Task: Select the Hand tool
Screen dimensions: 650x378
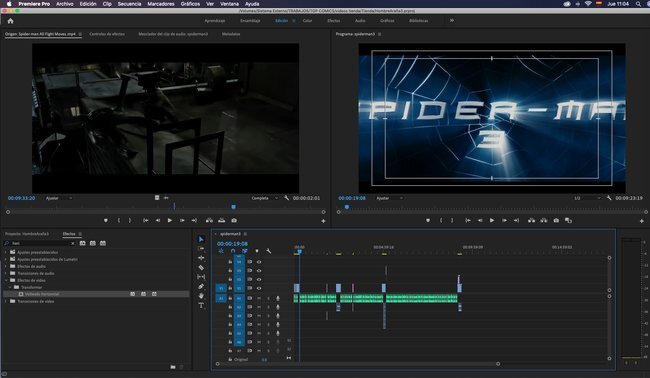Action: [201, 296]
